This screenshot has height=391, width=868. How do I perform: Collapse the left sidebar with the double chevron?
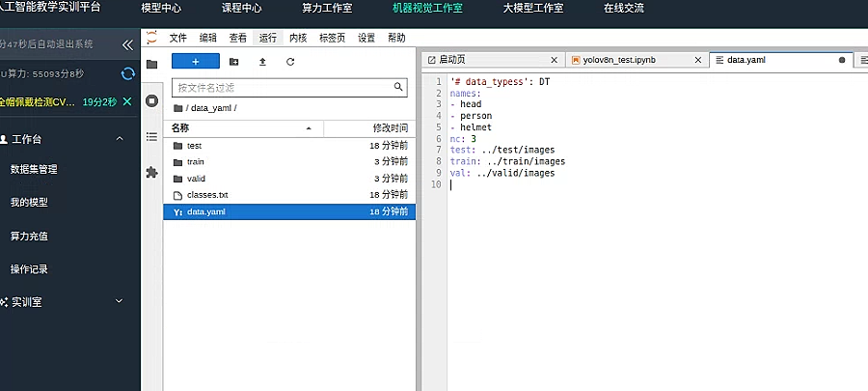click(127, 44)
